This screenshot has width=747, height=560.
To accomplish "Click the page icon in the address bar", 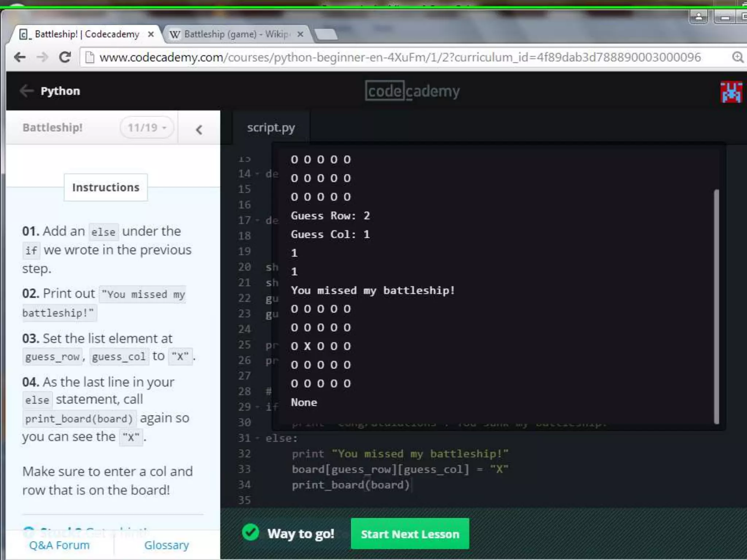I will coord(90,57).
